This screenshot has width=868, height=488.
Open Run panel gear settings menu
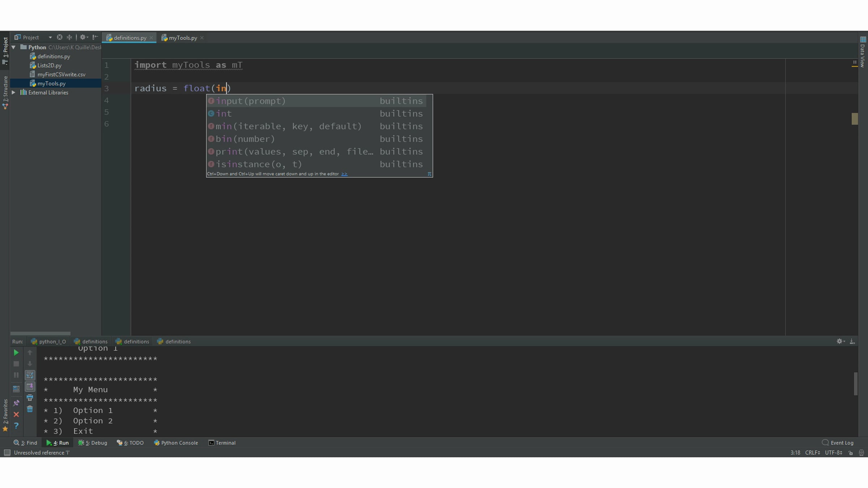(x=841, y=341)
